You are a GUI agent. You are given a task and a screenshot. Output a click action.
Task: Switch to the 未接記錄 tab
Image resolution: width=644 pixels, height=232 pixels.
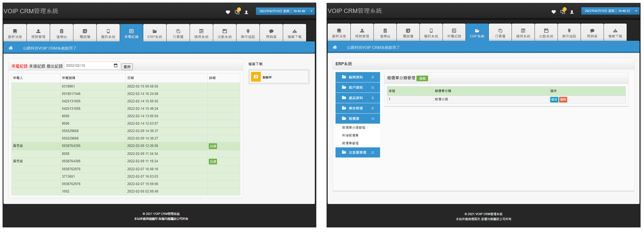tap(37, 66)
